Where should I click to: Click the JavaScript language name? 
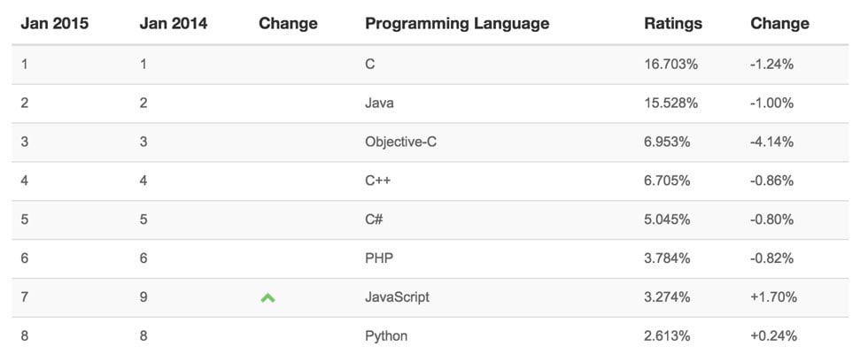tap(397, 297)
